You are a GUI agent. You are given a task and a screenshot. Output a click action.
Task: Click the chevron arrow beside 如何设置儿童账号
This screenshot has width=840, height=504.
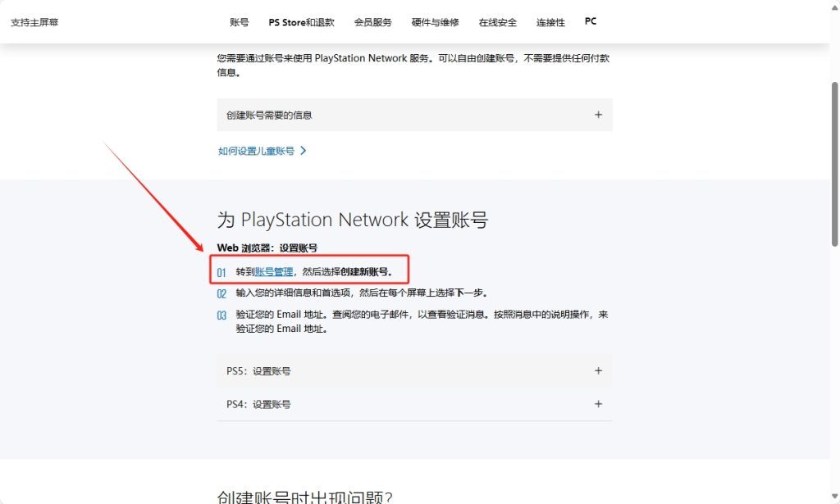click(302, 151)
